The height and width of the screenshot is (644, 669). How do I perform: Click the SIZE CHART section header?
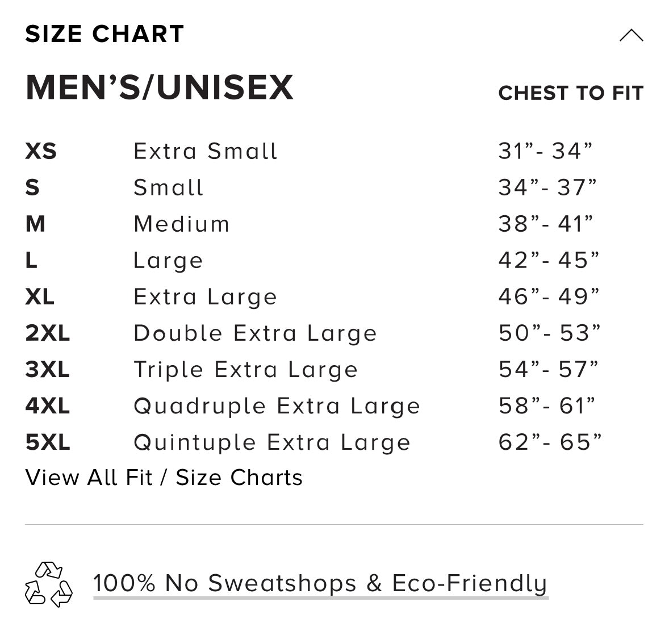[105, 34]
